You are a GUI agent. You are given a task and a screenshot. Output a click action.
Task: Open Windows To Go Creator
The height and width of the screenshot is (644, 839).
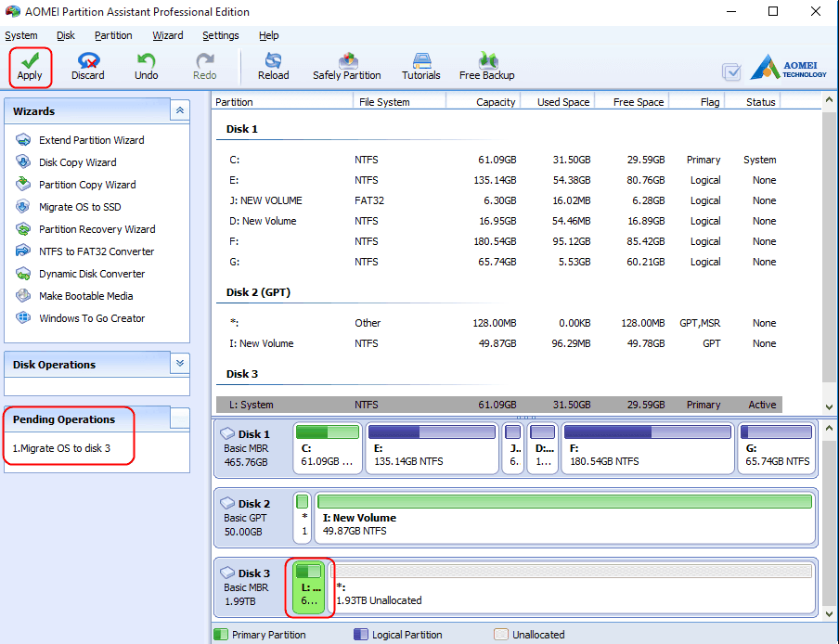coord(92,318)
